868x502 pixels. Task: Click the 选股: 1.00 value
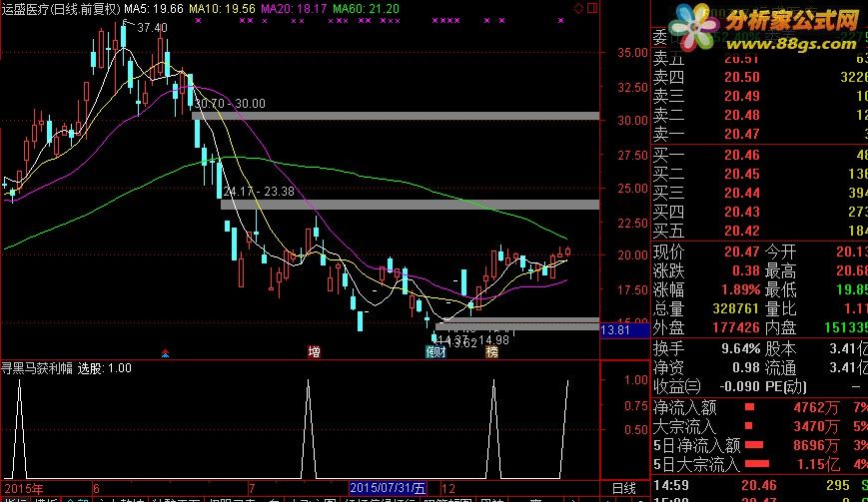click(x=105, y=368)
